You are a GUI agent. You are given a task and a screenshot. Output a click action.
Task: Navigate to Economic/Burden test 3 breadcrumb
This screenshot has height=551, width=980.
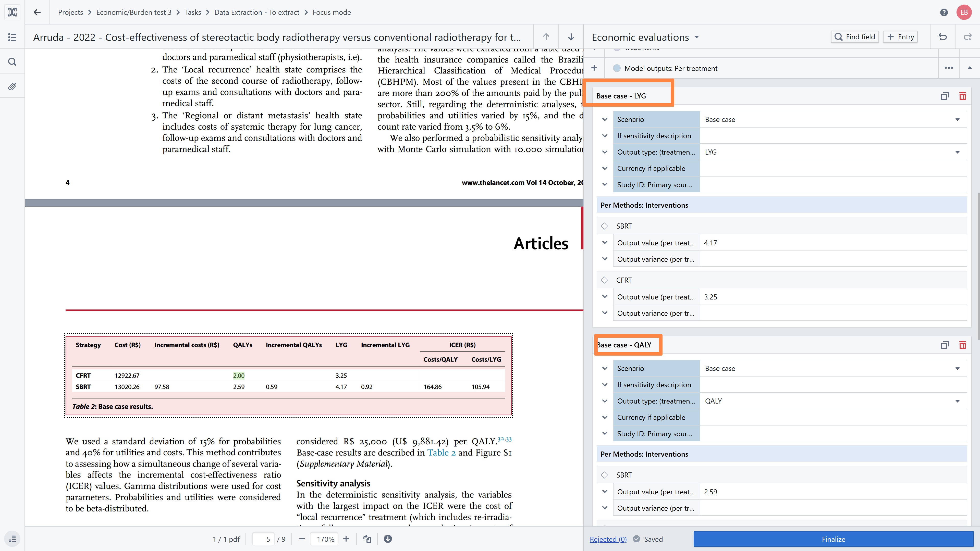click(x=133, y=12)
